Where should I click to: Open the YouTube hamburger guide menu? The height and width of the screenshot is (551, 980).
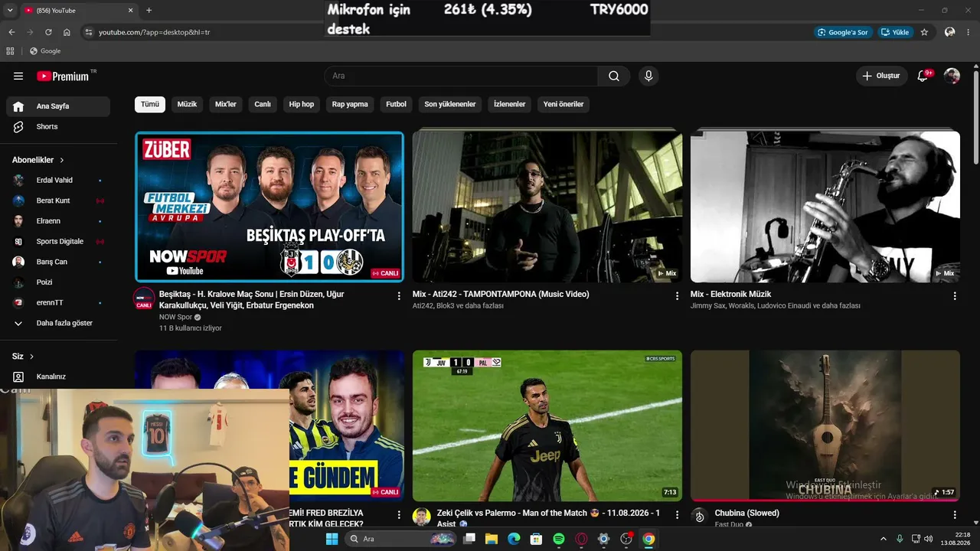[18, 76]
